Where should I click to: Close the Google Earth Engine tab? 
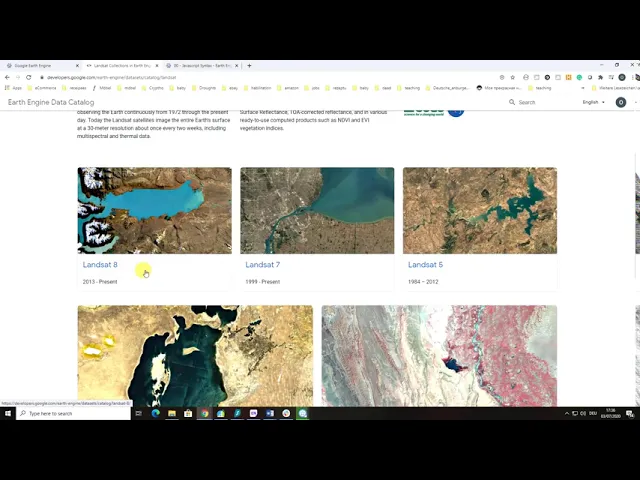tap(77, 66)
